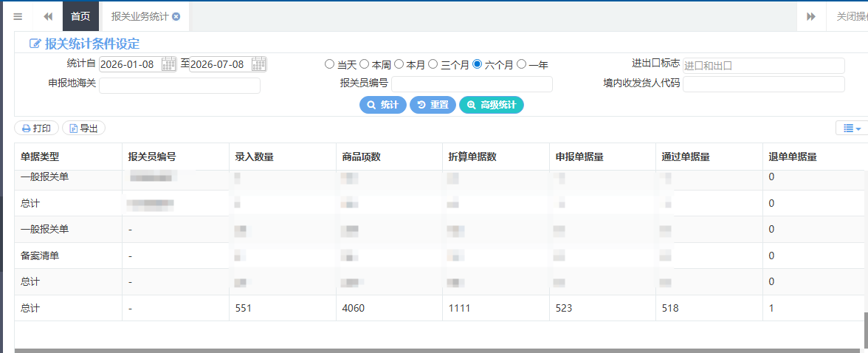Image resolution: width=868 pixels, height=353 pixels.
Task: Click the edit icon beside 报关统计条件设定
Action: pyautogui.click(x=35, y=44)
